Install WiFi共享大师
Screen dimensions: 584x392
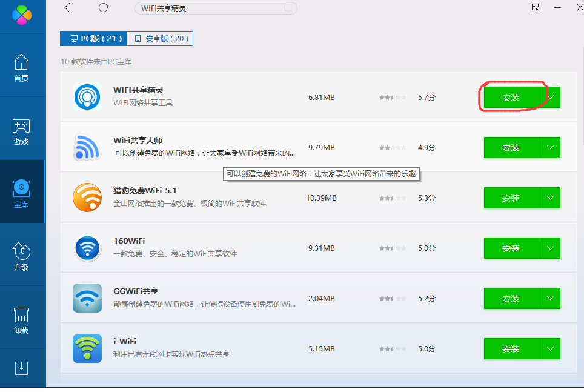tap(512, 148)
